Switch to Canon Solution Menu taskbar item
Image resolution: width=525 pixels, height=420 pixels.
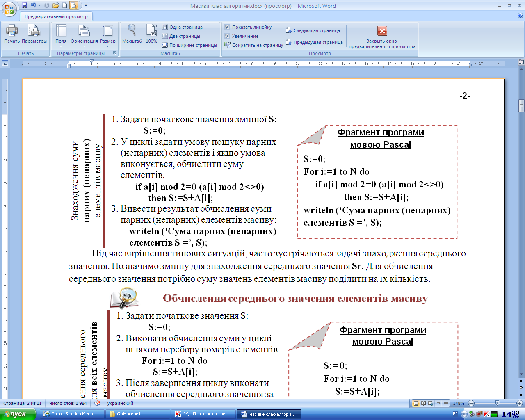(72, 414)
